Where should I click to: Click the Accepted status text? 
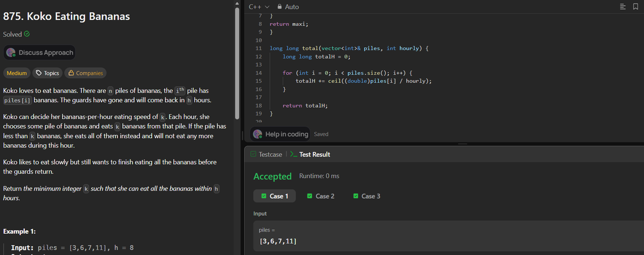point(272,176)
